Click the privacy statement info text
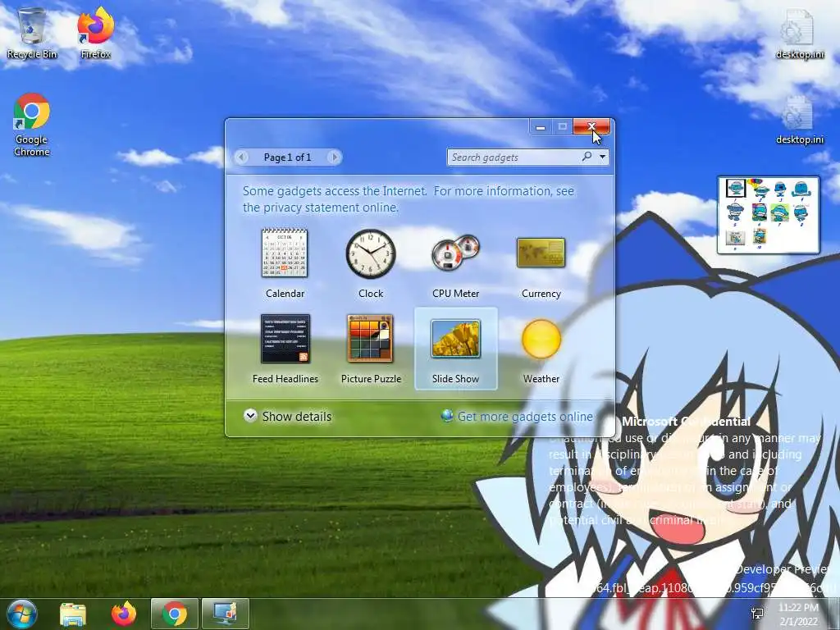Image resolution: width=840 pixels, height=630 pixels. coord(409,199)
